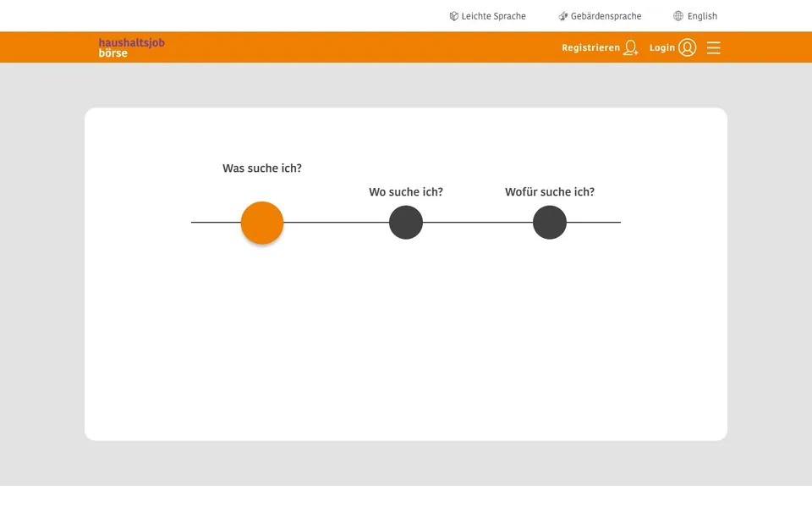The width and height of the screenshot is (812, 508).
Task: Click the Wo suche ich? label
Action: tap(406, 192)
